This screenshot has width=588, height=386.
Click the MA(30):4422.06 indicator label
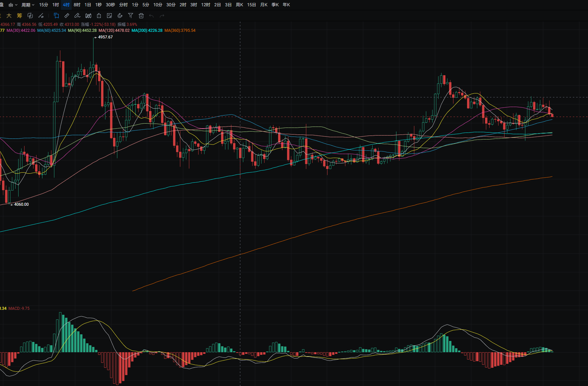tap(21, 30)
